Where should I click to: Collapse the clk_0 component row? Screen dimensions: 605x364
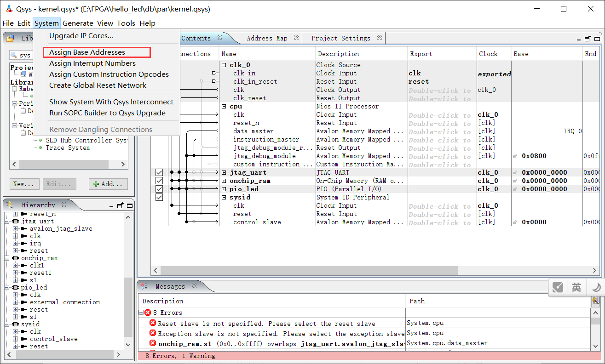click(x=224, y=65)
